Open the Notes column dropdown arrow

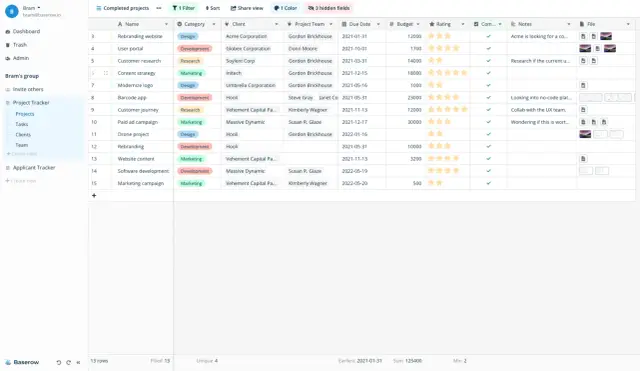coord(569,24)
